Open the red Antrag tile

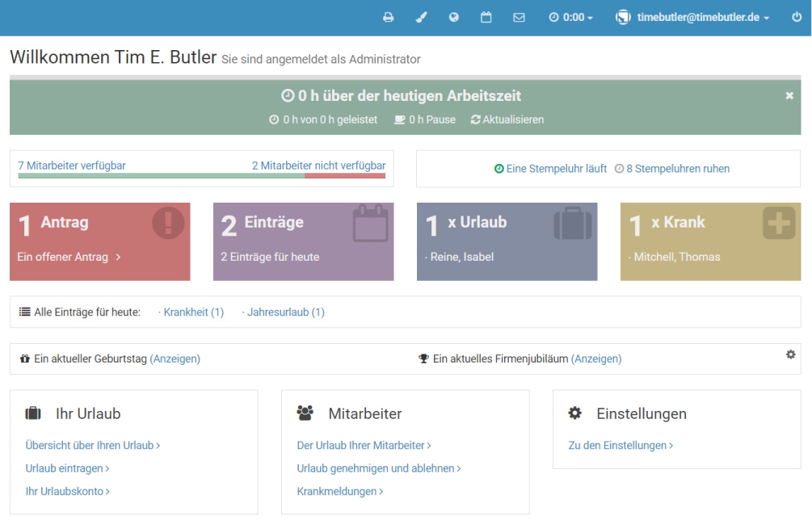(x=100, y=241)
